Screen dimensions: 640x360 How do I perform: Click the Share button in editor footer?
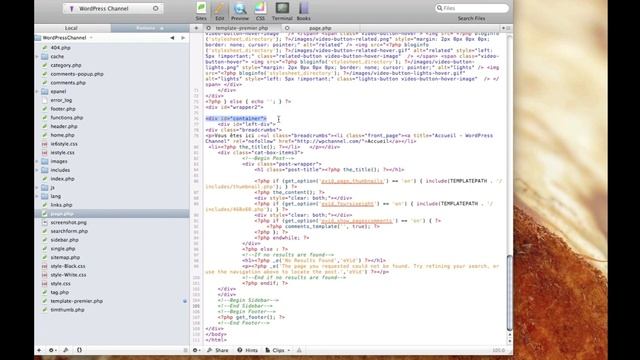(218, 350)
